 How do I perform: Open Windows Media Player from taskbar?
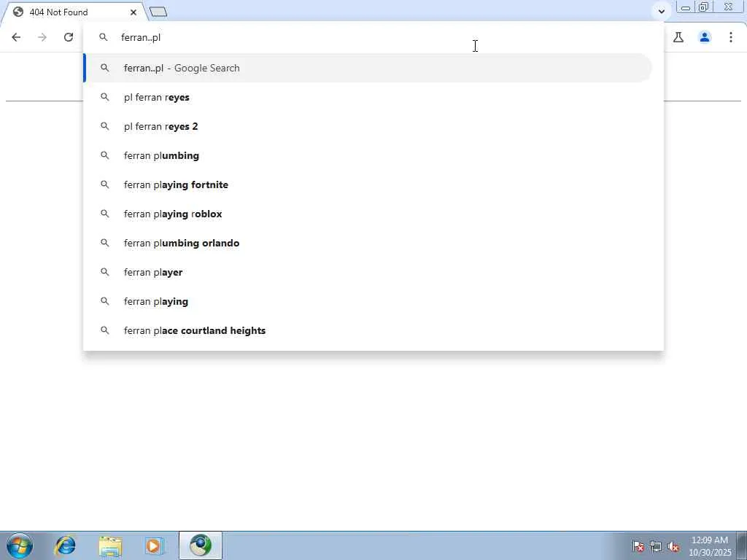pos(155,545)
